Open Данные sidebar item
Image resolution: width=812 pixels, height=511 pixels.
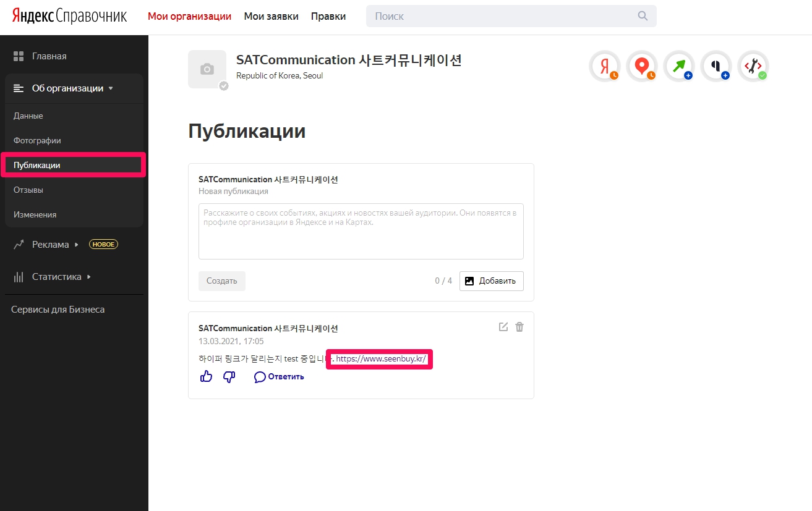point(28,116)
